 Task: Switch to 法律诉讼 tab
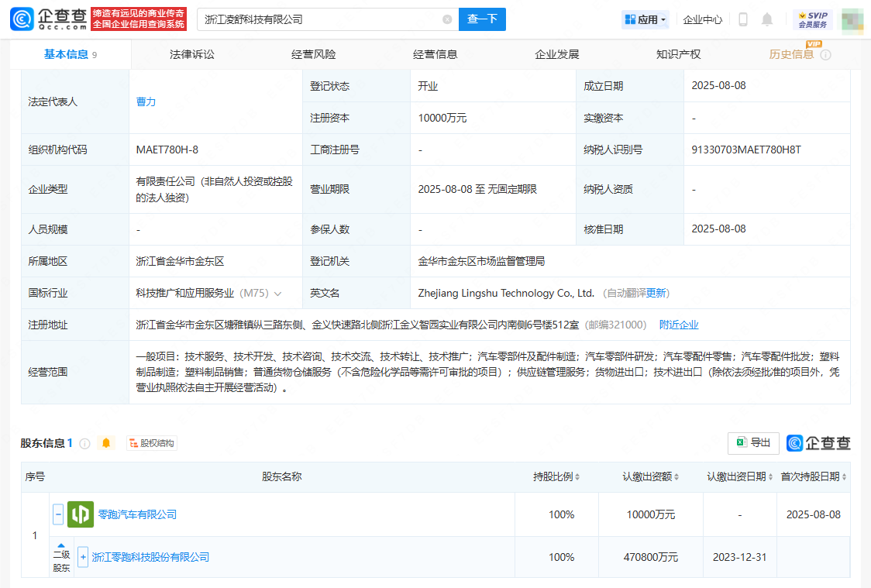191,54
